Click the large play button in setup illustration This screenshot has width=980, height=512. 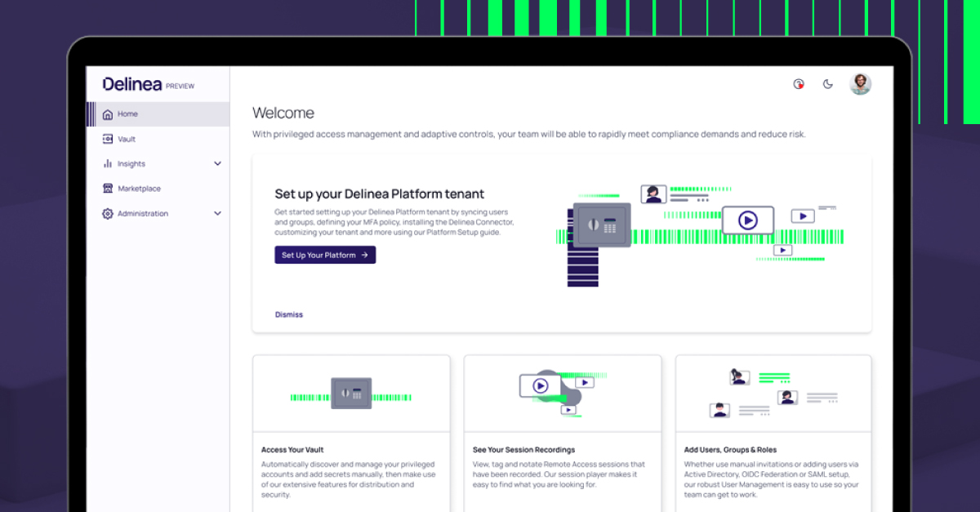(x=747, y=220)
